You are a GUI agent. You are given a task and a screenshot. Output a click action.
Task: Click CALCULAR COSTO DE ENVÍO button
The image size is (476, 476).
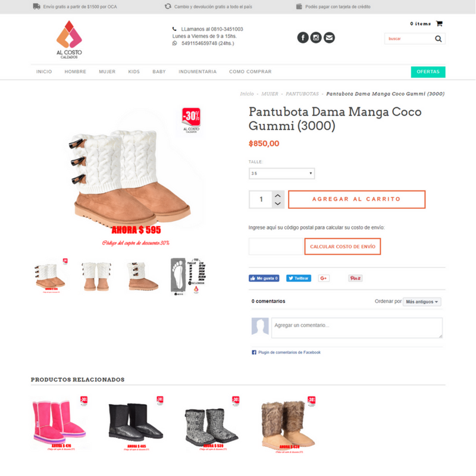point(343,246)
